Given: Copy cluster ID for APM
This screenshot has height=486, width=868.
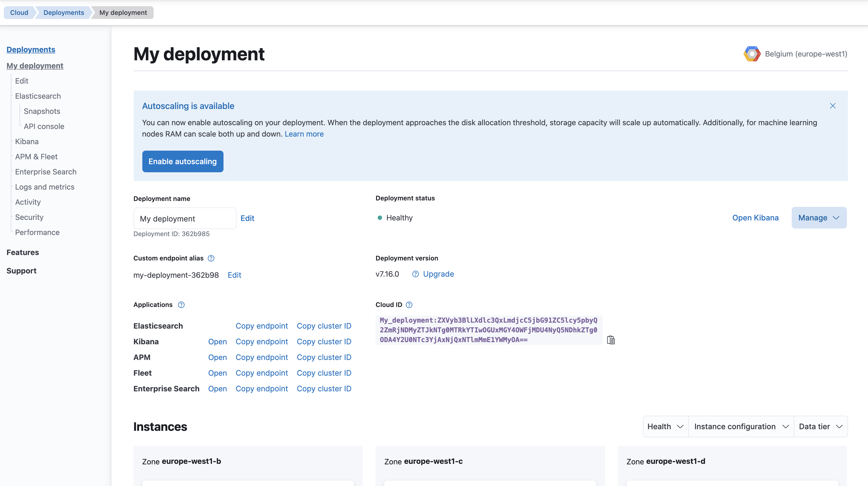Looking at the screenshot, I should click(x=324, y=357).
